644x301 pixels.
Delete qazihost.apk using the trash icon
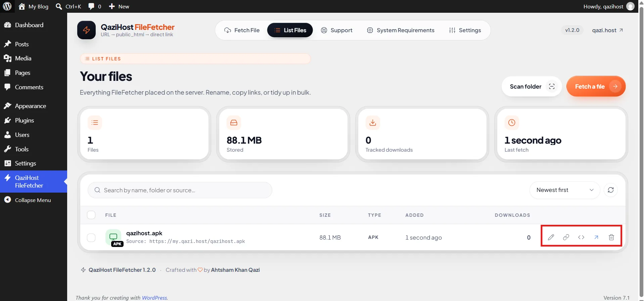point(611,238)
